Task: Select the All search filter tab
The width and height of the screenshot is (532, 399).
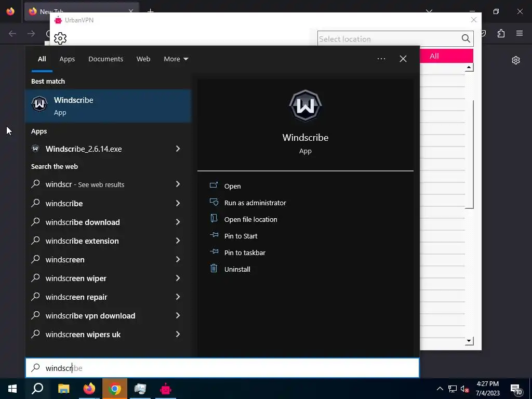Action: pyautogui.click(x=42, y=59)
